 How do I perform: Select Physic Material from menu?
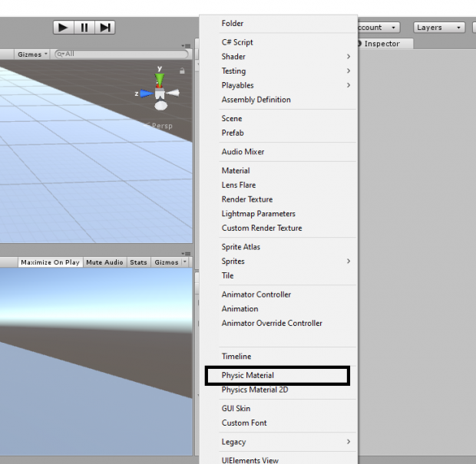[248, 375]
